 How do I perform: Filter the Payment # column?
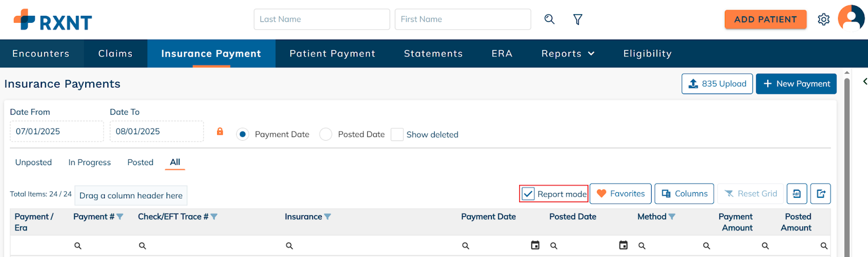point(120,217)
